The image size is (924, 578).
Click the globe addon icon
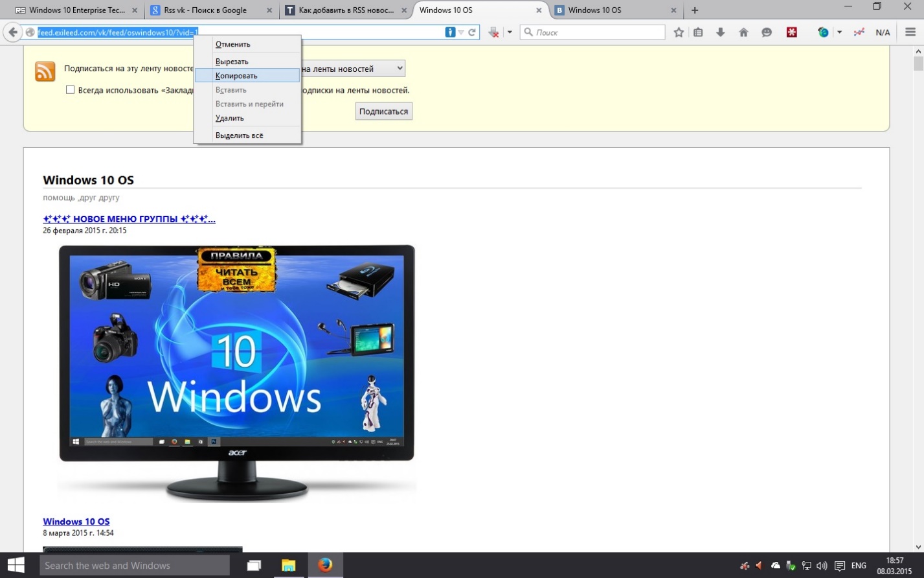[x=823, y=32]
